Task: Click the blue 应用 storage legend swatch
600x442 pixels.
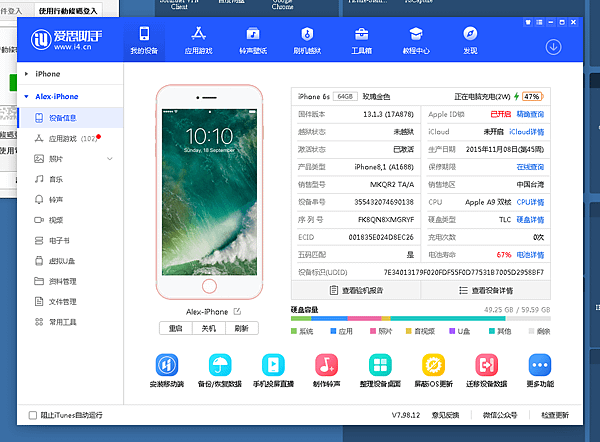Action: pyautogui.click(x=333, y=331)
